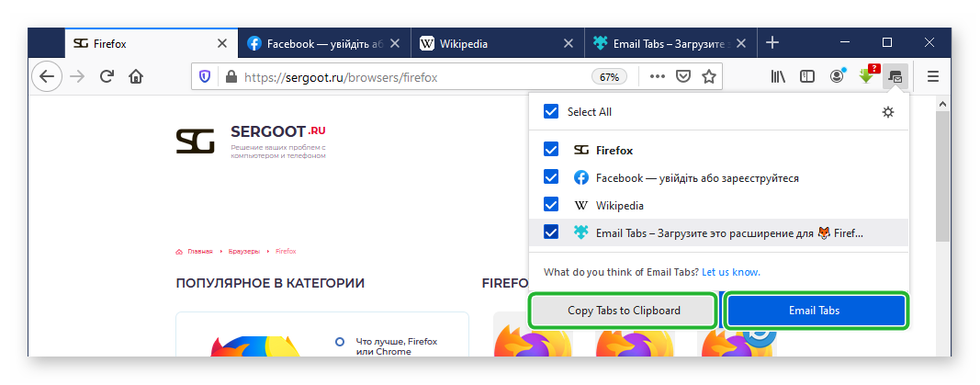Click the Facebook entry label in list
This screenshot has width=980, height=385.
(697, 178)
